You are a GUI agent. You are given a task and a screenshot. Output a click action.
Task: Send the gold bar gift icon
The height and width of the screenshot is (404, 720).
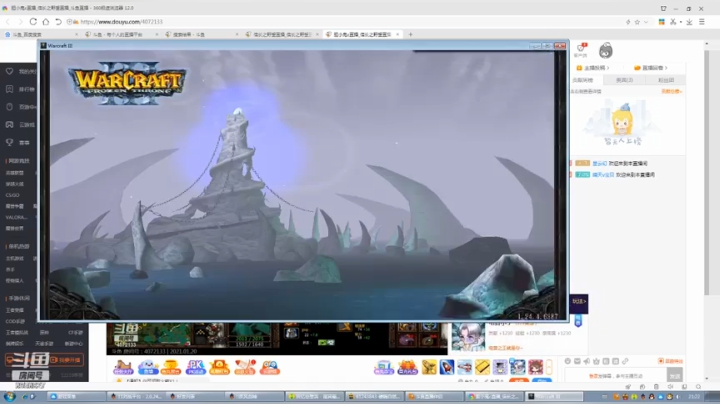(x=482, y=367)
